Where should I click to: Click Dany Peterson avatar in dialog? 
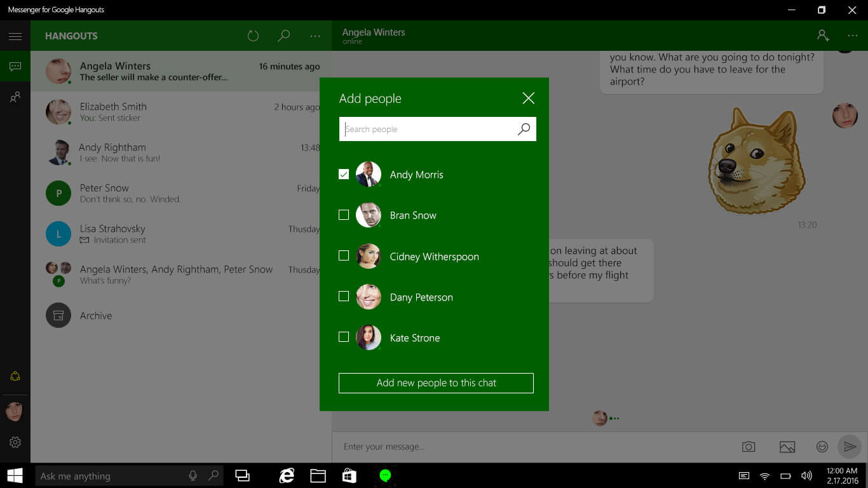pyautogui.click(x=369, y=297)
